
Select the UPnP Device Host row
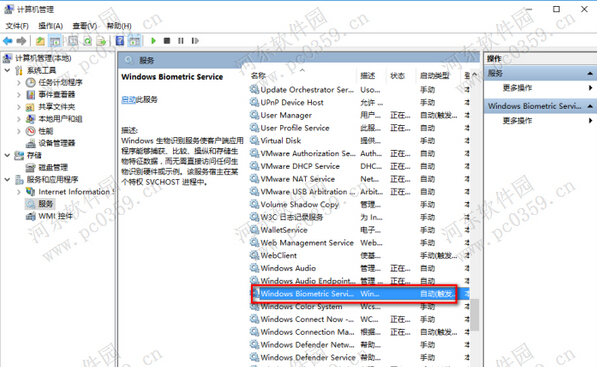point(359,102)
